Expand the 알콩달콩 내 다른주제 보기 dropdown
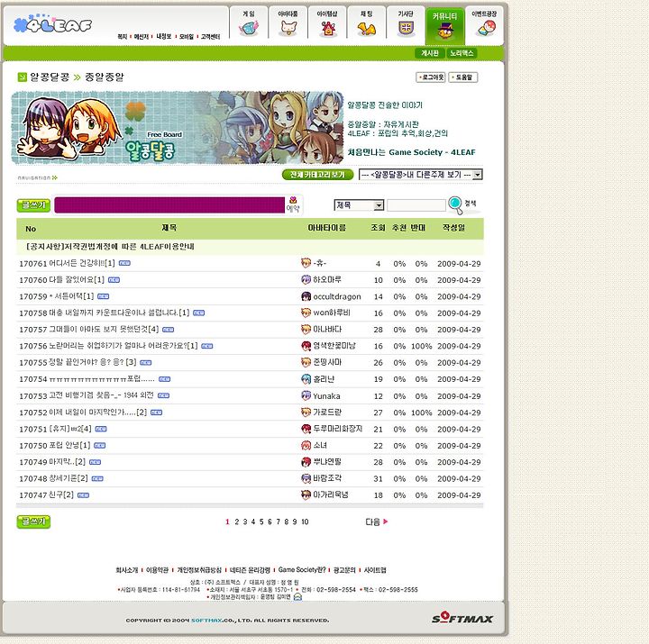649x644 pixels. pos(421,175)
